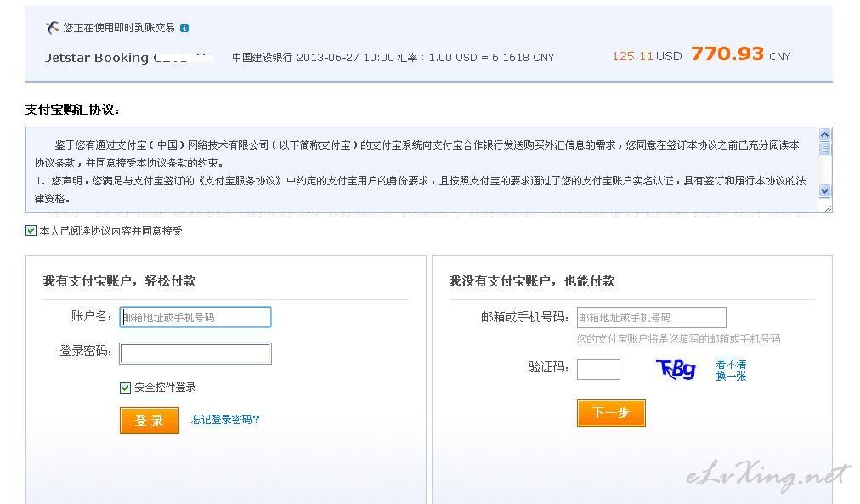Focus the 账户名 input field
The height and width of the screenshot is (504, 860).
point(195,317)
